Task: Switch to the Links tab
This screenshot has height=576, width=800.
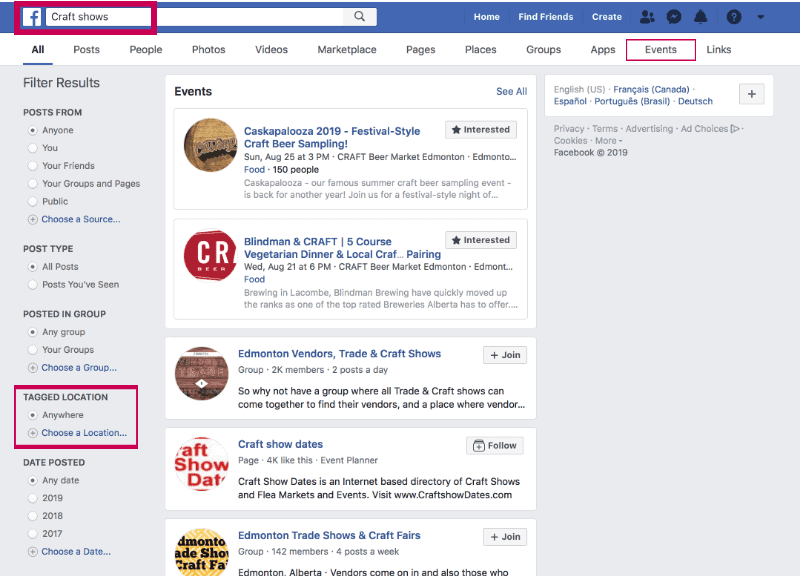Action: [718, 49]
